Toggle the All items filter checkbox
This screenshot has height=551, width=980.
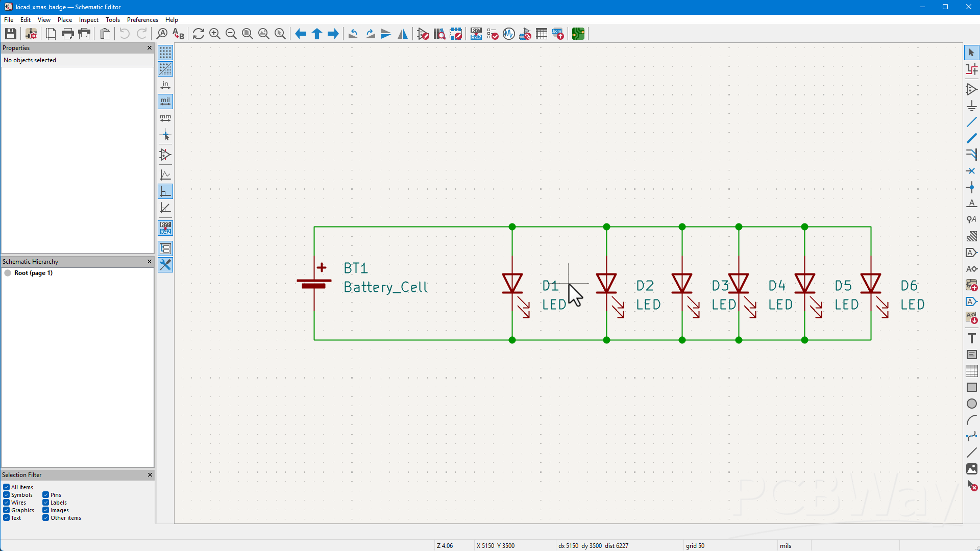7,487
